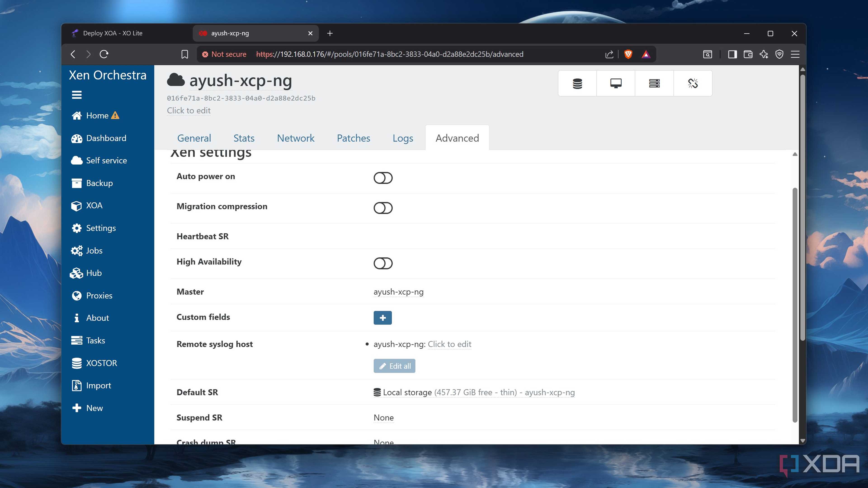Open the Logs tab
The height and width of the screenshot is (488, 868).
point(403,138)
